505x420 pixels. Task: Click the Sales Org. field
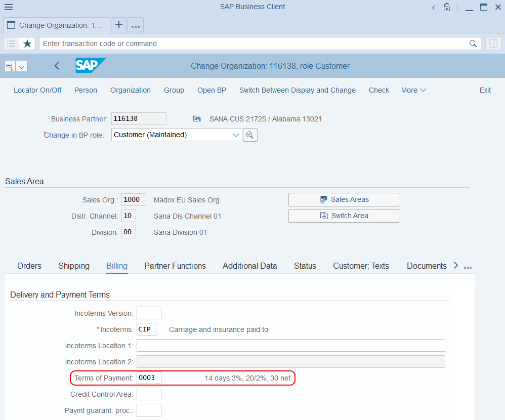(x=134, y=200)
